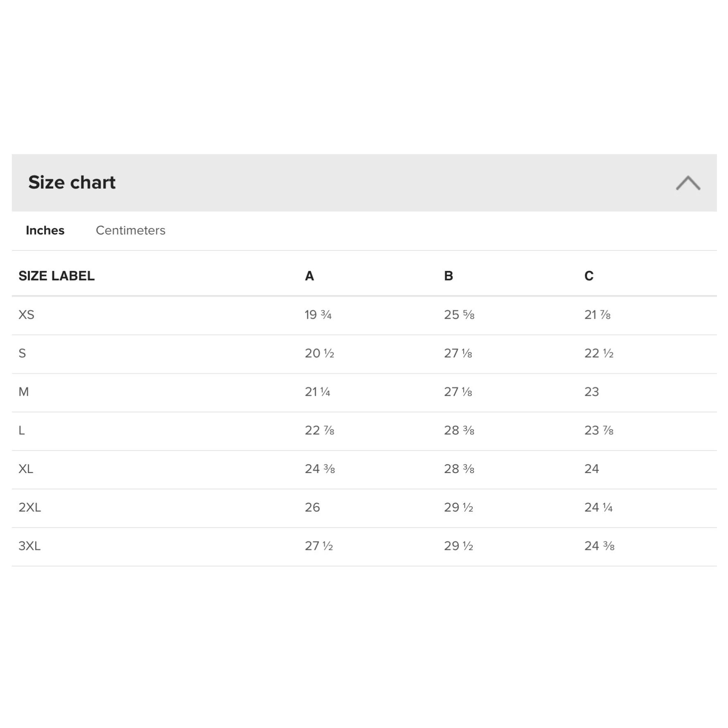Select the Inches tab
This screenshot has height=728, width=728.
point(45,230)
